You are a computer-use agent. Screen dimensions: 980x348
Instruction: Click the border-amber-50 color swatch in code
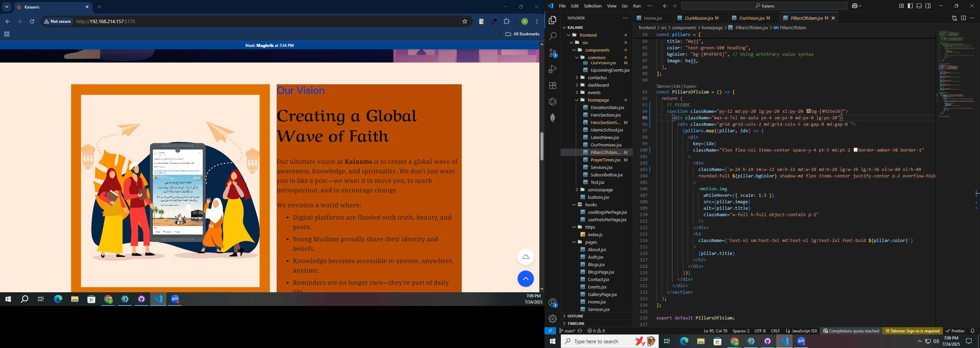[855, 150]
